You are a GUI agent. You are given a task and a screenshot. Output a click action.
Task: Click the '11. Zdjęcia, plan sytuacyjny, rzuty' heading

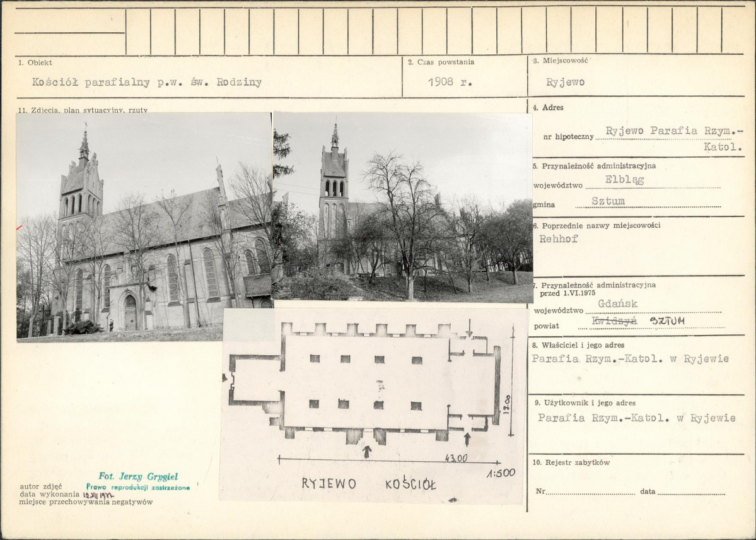[83, 110]
